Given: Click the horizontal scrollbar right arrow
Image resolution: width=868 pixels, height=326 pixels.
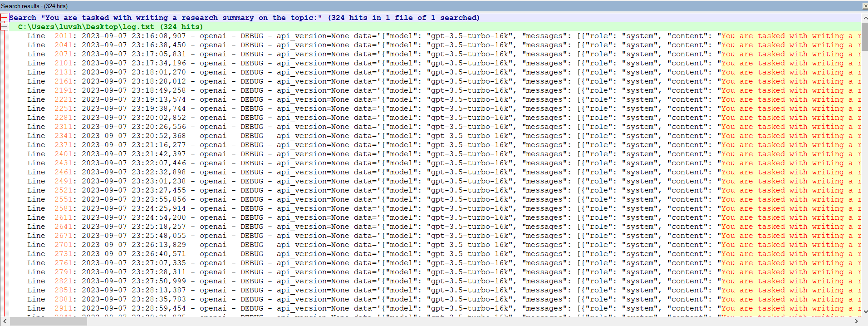Looking at the screenshot, I should (856, 321).
